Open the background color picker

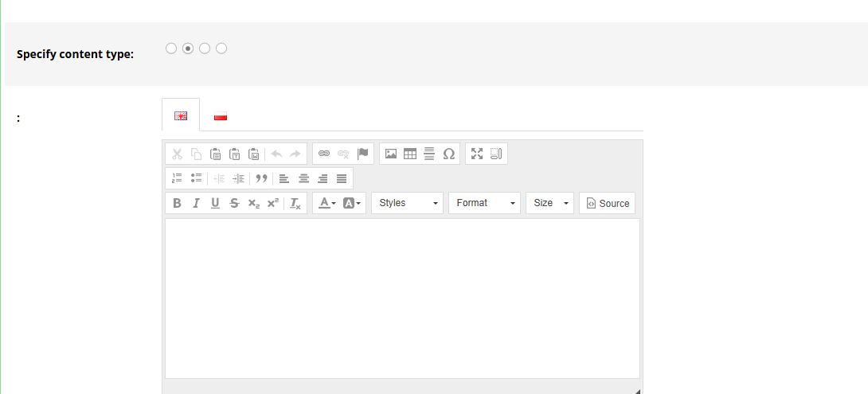[x=351, y=203]
